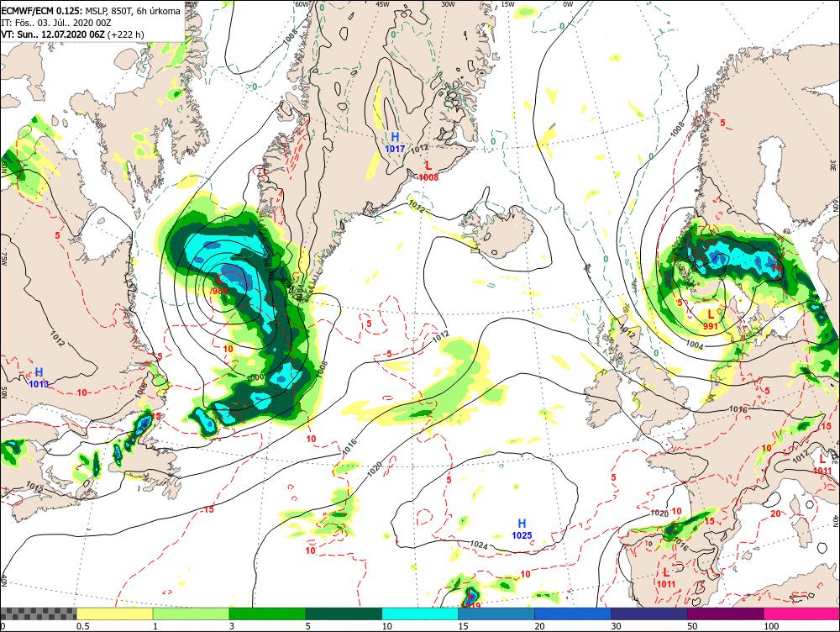Pick the cyan 10–15 legend swatch
This screenshot has width=840, height=632.
(x=420, y=614)
